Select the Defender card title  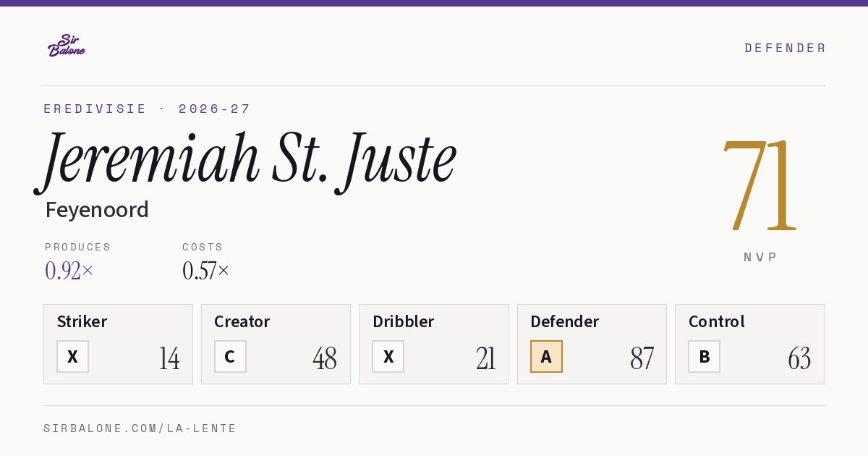[565, 321]
